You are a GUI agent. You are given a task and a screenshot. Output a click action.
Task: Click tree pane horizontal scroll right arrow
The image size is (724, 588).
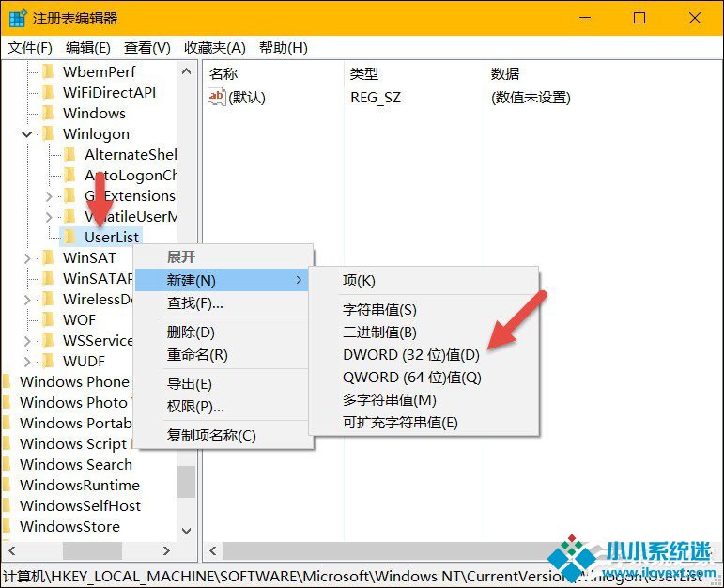point(167,550)
